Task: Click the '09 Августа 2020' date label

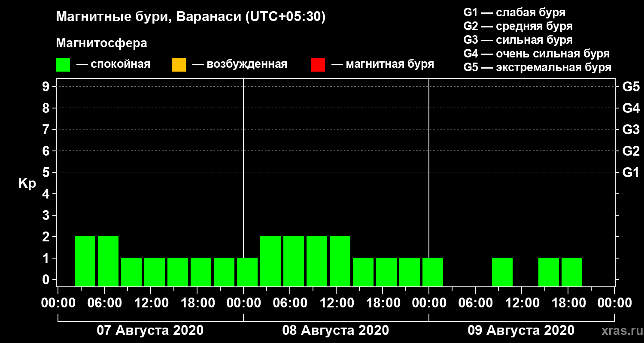Action: tap(521, 331)
